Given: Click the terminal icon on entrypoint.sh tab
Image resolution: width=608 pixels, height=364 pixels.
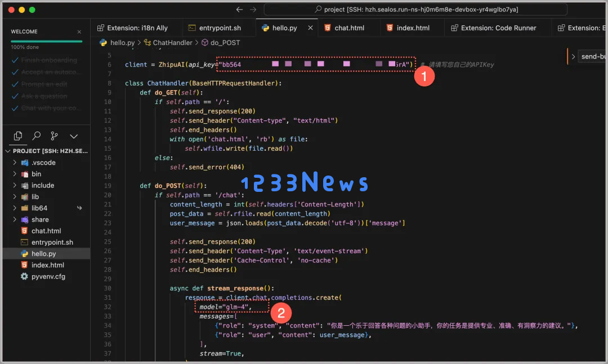Looking at the screenshot, I should (192, 28).
